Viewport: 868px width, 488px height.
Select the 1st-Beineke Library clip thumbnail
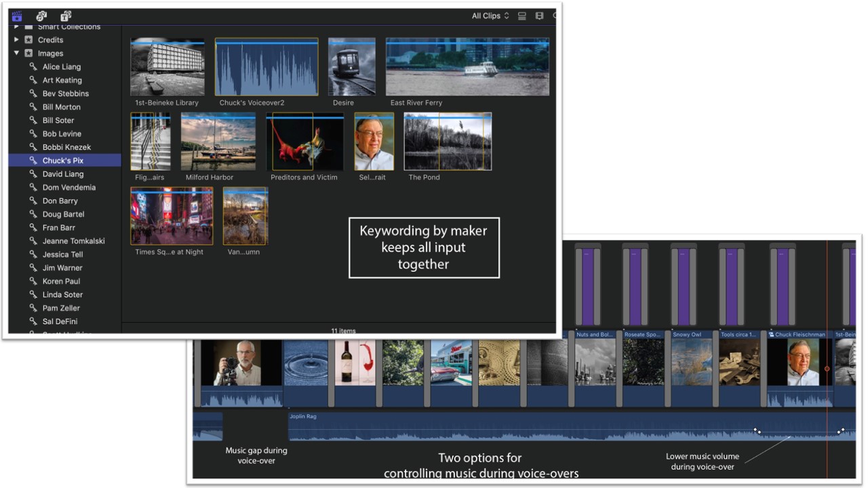(x=167, y=66)
